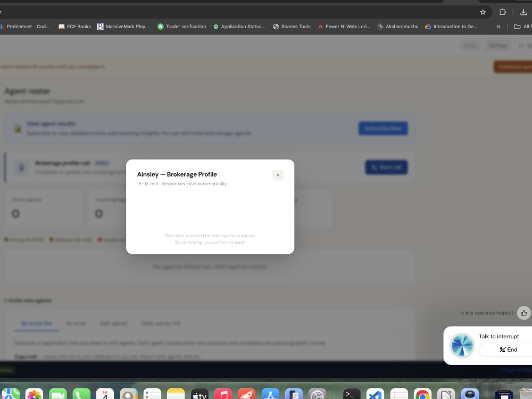Viewport: 532px width, 399px height.
Task: Open the Application Status... bookmark
Action: [239, 27]
